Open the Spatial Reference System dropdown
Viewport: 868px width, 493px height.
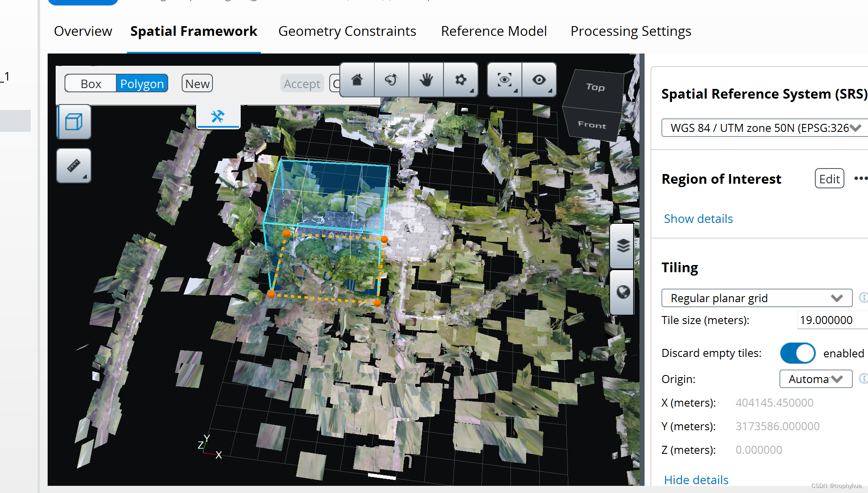(x=764, y=128)
